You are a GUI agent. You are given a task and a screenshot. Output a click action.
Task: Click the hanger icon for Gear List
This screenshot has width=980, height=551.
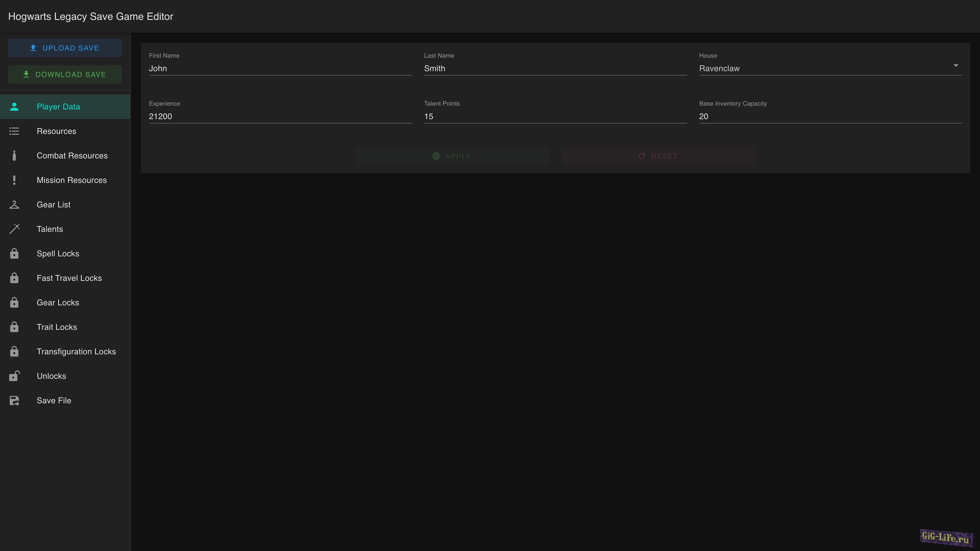(14, 205)
